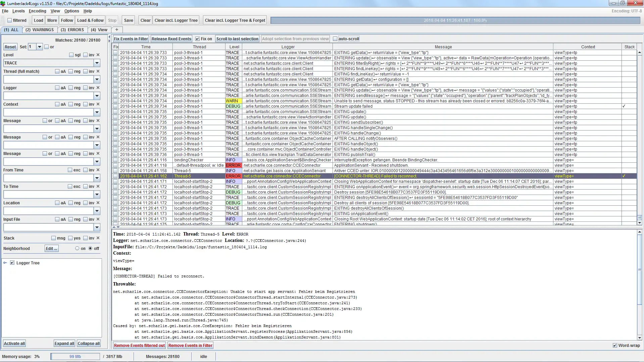Open the Set number dropdown
This screenshot has width=644, height=362.
pyautogui.click(x=39, y=47)
